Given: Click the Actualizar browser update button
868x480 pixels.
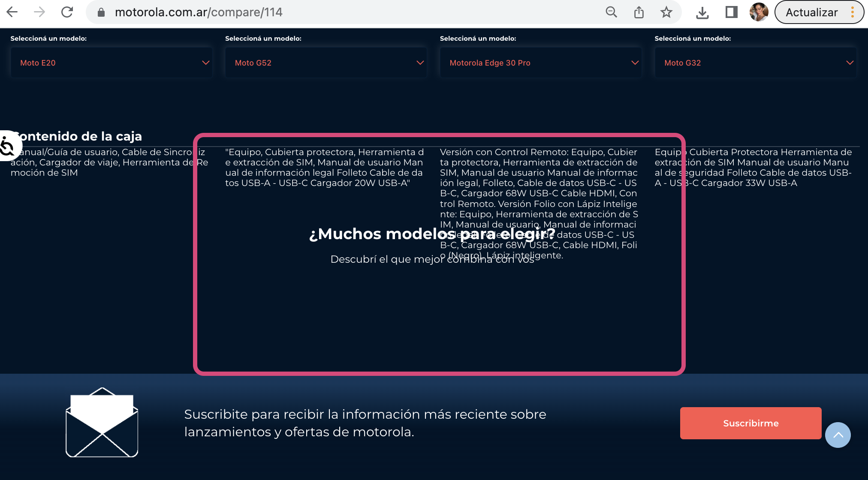Looking at the screenshot, I should tap(811, 12).
